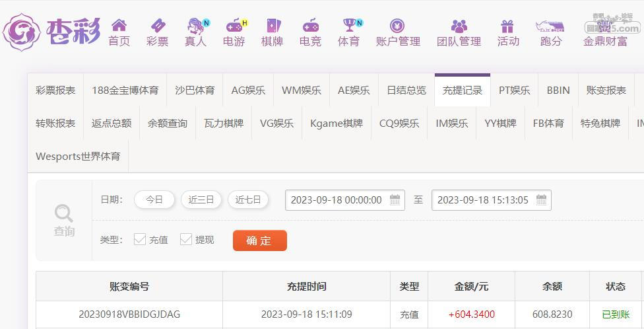Open the 棋牌 card games icon
Image resolution: width=644 pixels, height=329 pixels.
[272, 26]
